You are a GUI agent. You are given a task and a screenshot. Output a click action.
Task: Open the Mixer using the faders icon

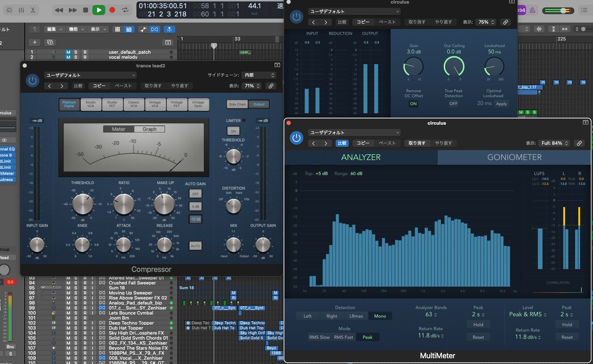pyautogui.click(x=21, y=10)
